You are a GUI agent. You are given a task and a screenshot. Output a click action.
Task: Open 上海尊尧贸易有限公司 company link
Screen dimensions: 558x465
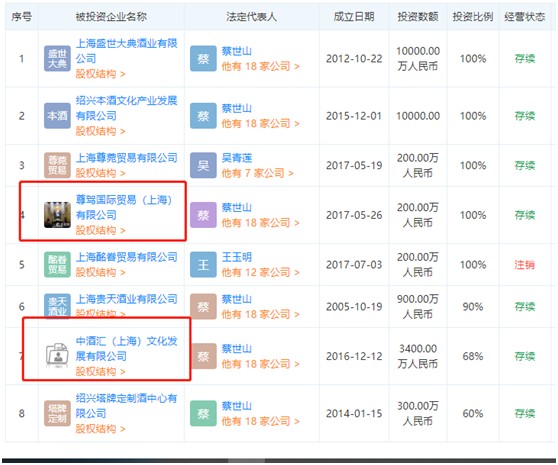[x=126, y=158]
